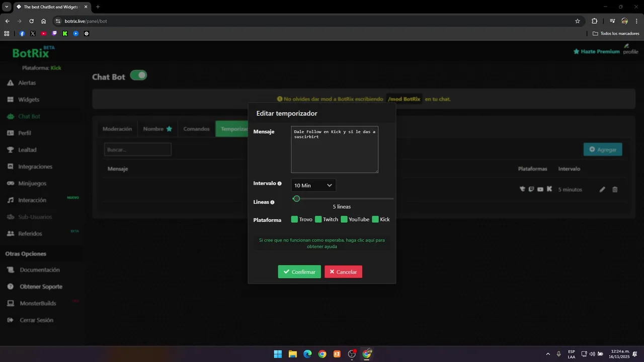
Task: Switch to the Nombre tab
Action: click(157, 129)
